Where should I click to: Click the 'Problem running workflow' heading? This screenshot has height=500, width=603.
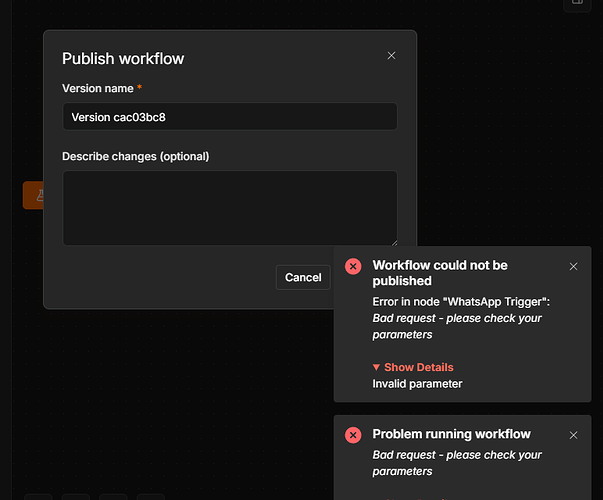coord(451,434)
